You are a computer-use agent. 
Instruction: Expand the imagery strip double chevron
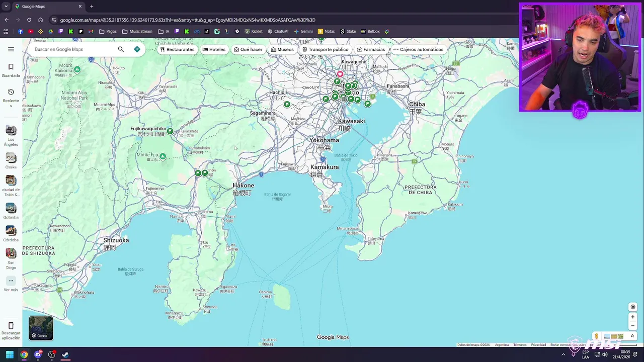(632, 336)
